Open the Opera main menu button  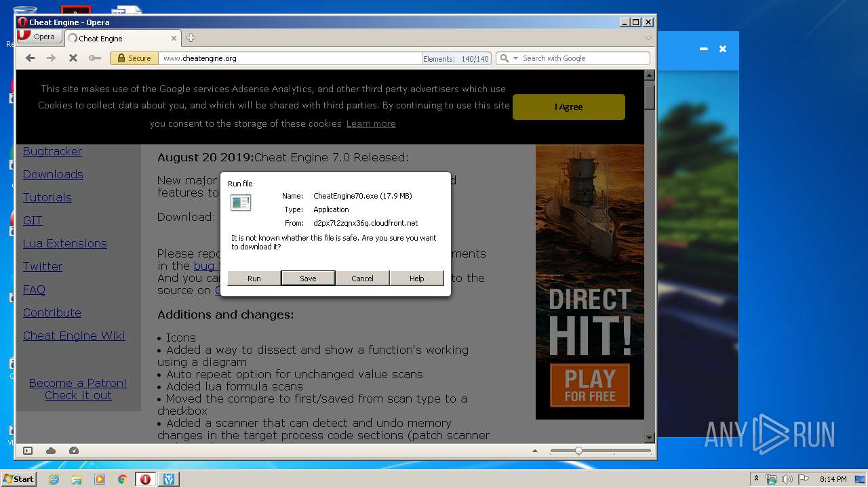pyautogui.click(x=39, y=37)
